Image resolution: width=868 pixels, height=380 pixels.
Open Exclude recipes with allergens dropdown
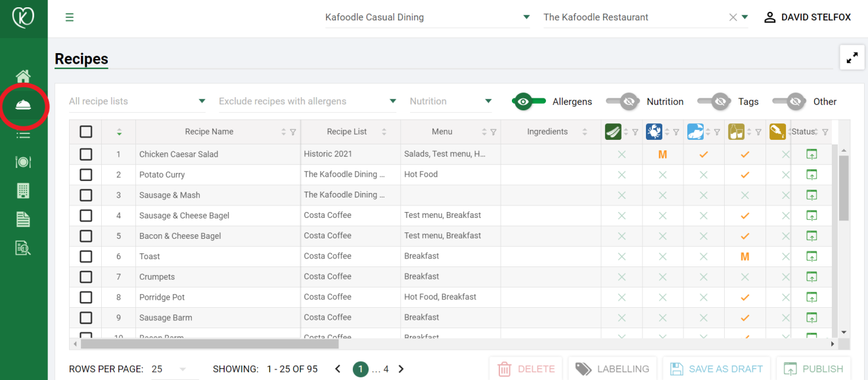(x=308, y=101)
